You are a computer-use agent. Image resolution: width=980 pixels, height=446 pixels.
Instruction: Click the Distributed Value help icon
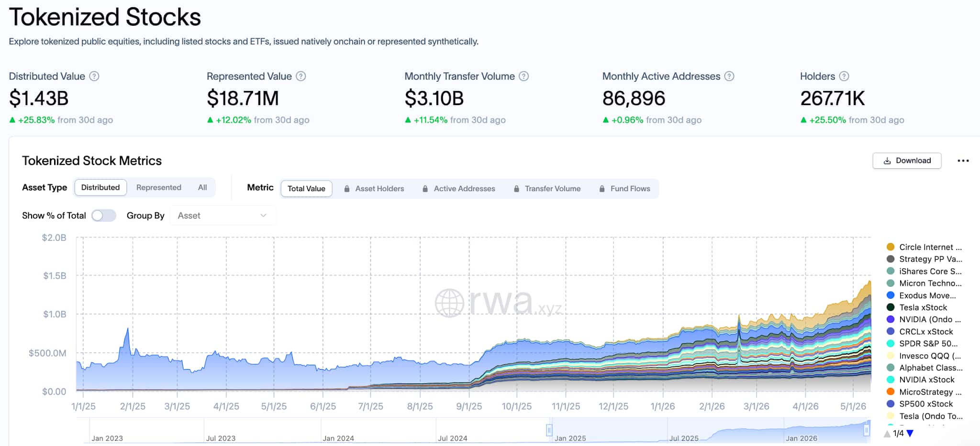coord(94,76)
